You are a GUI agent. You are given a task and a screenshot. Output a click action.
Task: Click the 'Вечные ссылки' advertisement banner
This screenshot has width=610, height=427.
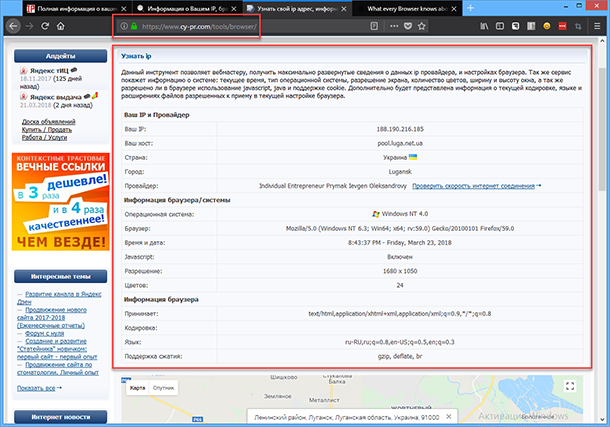click(x=61, y=201)
